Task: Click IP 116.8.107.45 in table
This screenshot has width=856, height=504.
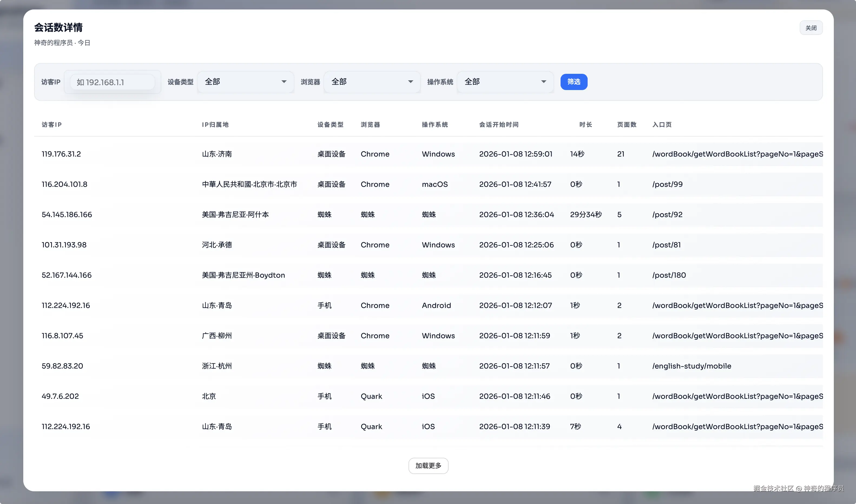Action: pyautogui.click(x=62, y=336)
